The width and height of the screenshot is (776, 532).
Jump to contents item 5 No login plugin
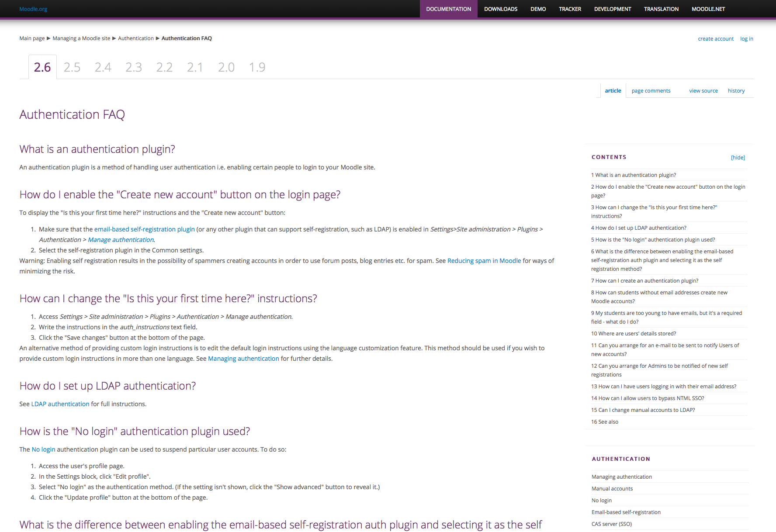click(x=653, y=240)
